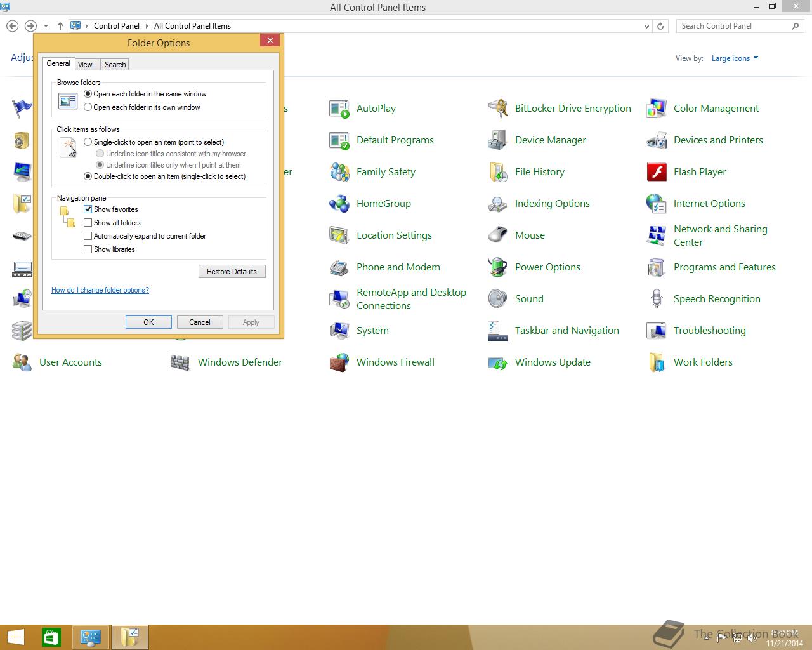Viewport: 812px width, 650px height.
Task: Open the User Accounts icon
Action: (22, 362)
